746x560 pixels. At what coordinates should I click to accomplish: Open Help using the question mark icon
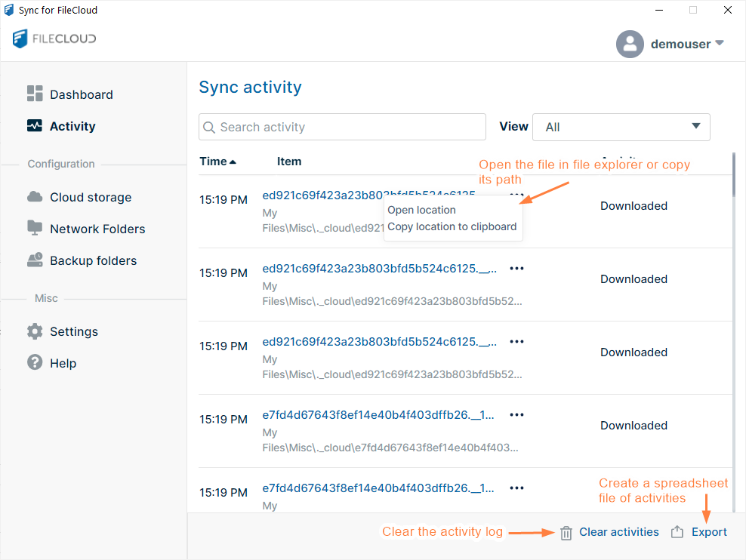tap(35, 362)
